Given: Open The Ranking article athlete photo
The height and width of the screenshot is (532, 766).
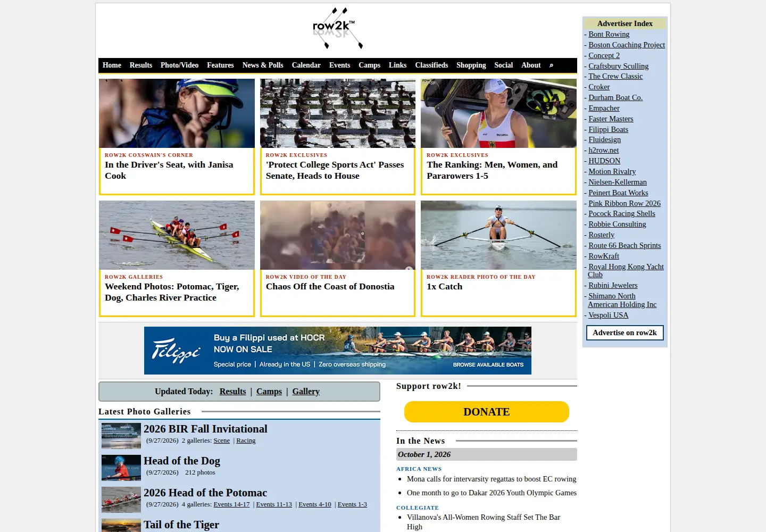Looking at the screenshot, I should click(x=498, y=113).
